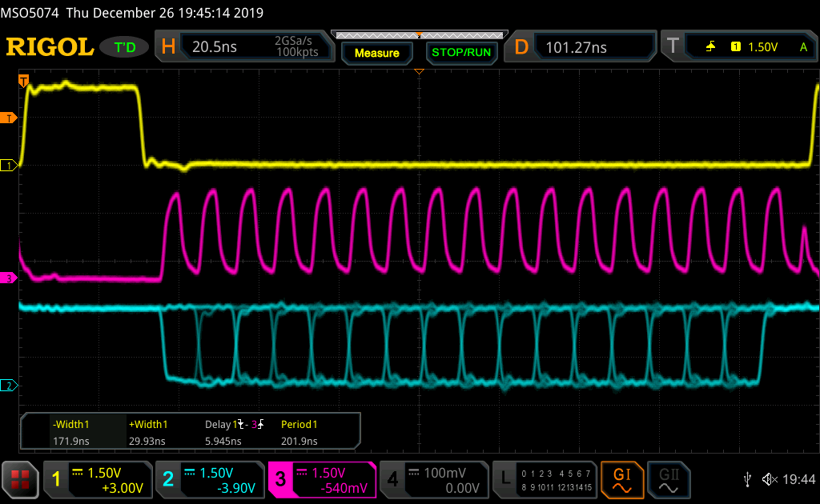Select the waveform memory position bar
The width and height of the screenshot is (820, 504).
coord(420,35)
